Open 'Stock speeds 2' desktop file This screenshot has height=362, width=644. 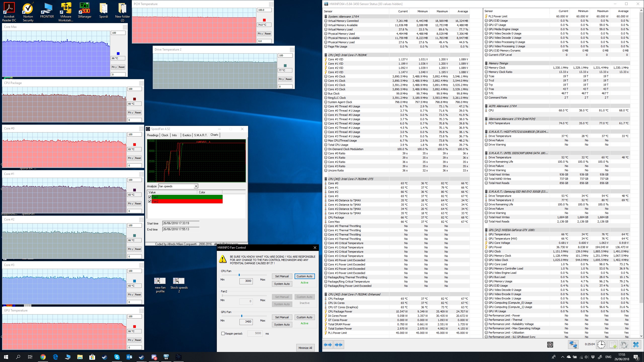[179, 285]
